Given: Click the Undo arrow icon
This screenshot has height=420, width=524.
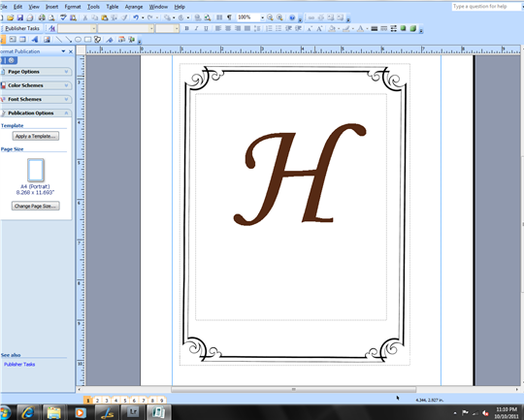Looking at the screenshot, I should 135,17.
